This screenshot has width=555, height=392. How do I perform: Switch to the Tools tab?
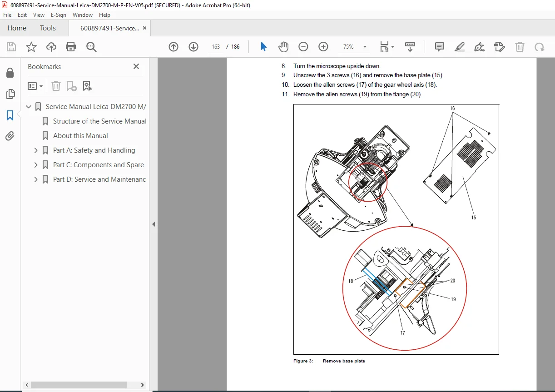(x=48, y=28)
